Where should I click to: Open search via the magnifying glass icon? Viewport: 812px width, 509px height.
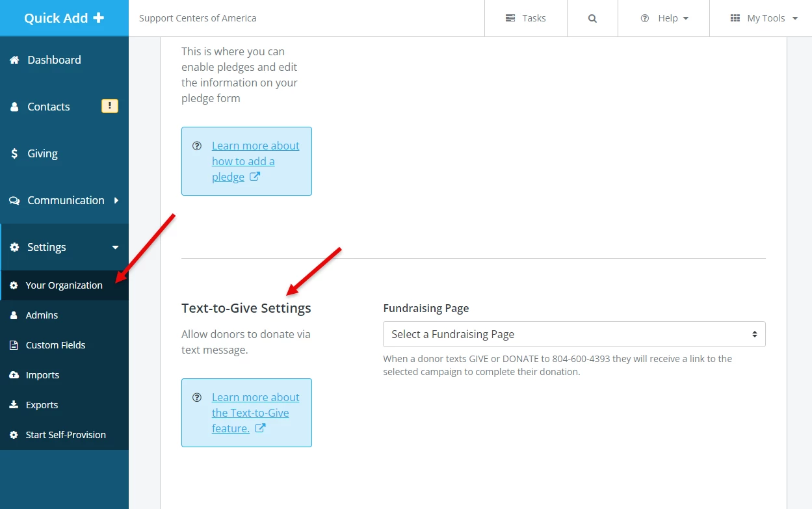pos(592,18)
